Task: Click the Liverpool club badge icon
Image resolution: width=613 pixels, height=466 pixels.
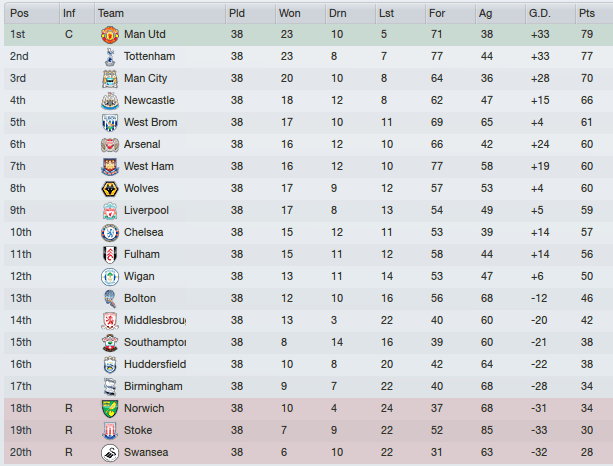Action: [109, 211]
